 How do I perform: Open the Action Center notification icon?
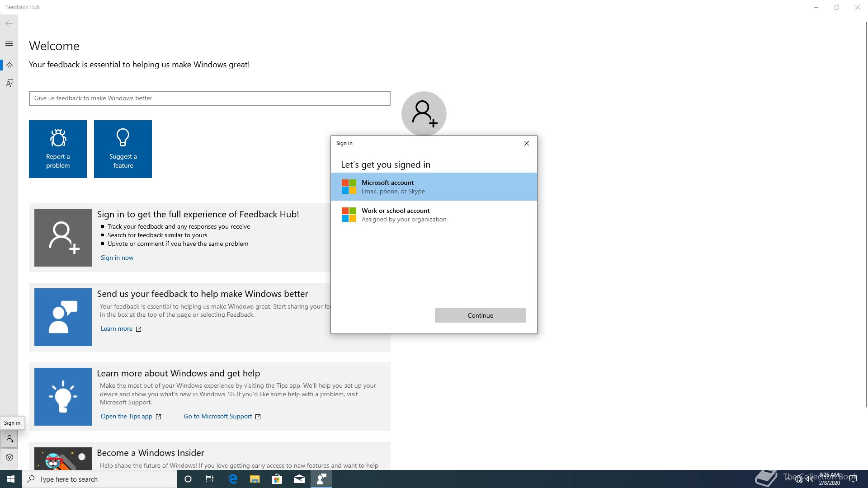click(853, 479)
